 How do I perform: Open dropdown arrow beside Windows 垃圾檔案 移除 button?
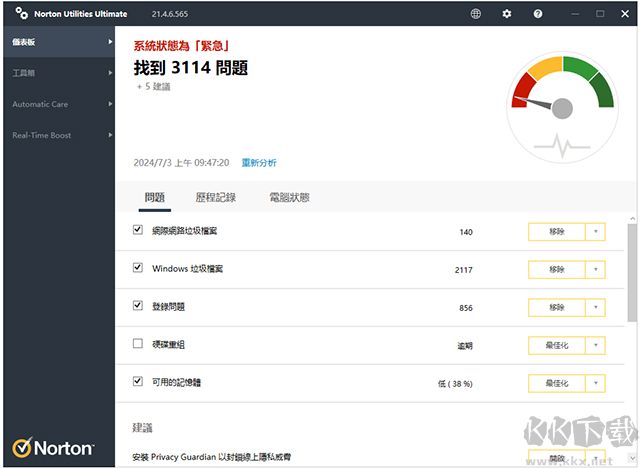[x=595, y=269]
